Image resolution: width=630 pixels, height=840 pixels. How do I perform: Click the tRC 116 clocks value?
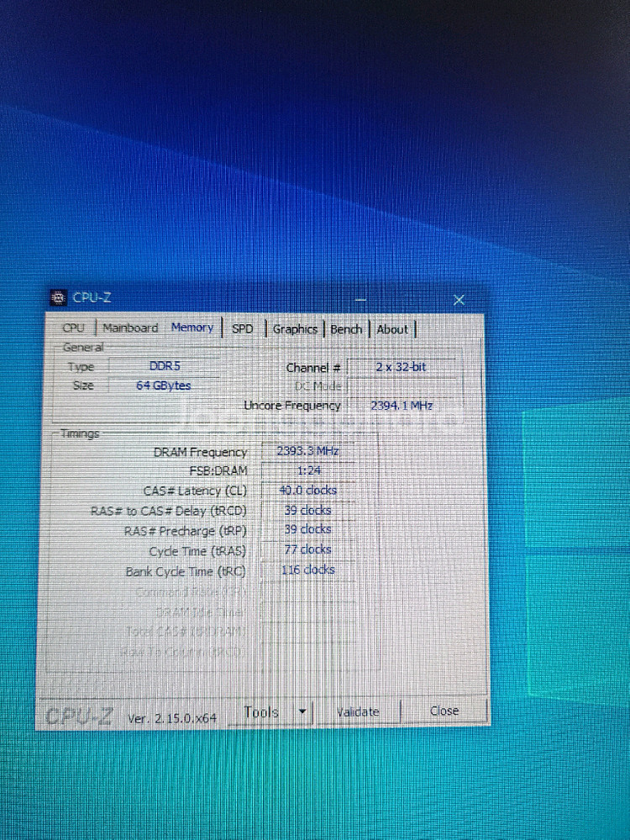coord(308,570)
